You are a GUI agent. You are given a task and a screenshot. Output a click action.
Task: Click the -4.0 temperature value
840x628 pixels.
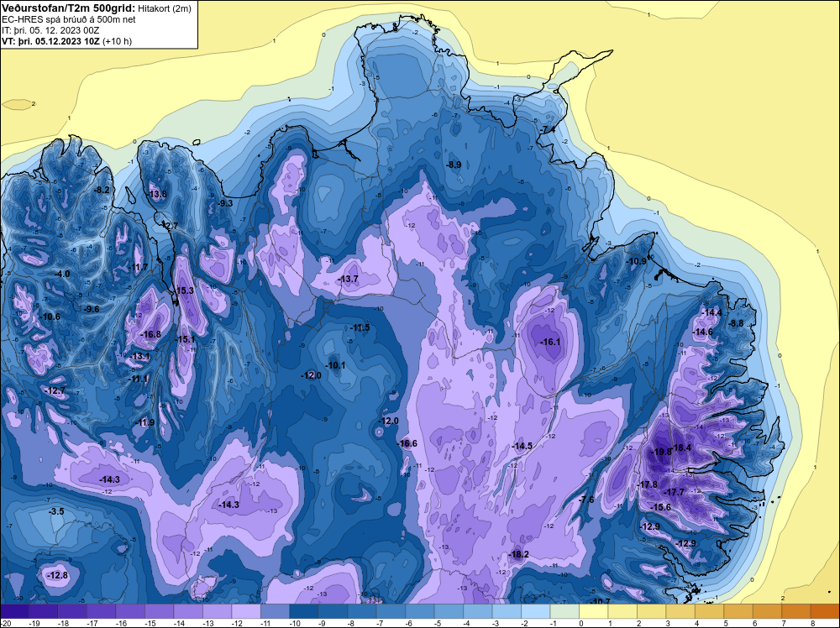click(62, 274)
